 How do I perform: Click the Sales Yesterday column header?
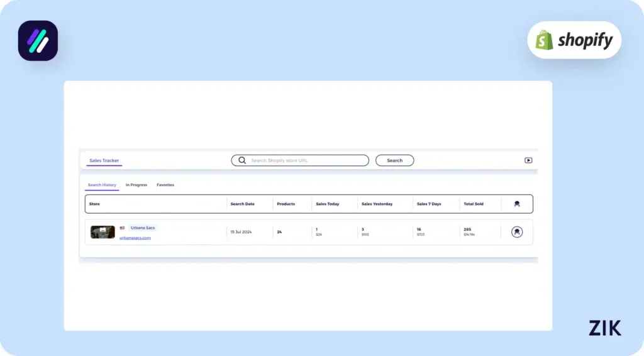click(x=377, y=204)
